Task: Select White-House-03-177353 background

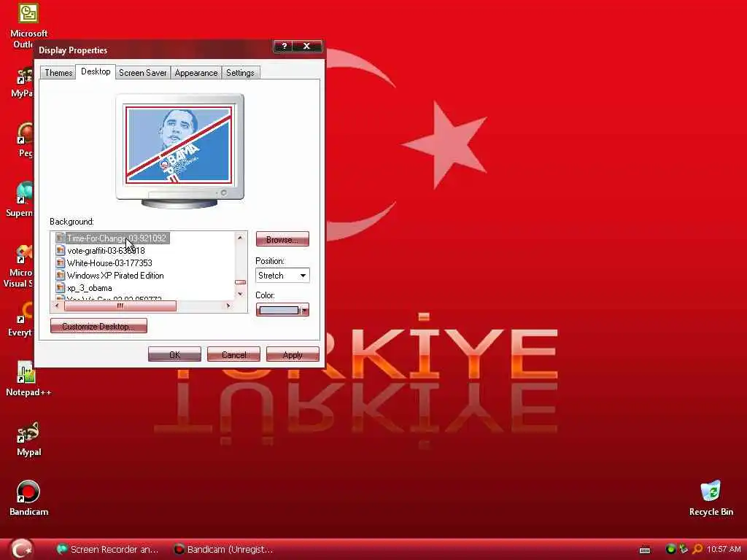Action: coord(109,262)
